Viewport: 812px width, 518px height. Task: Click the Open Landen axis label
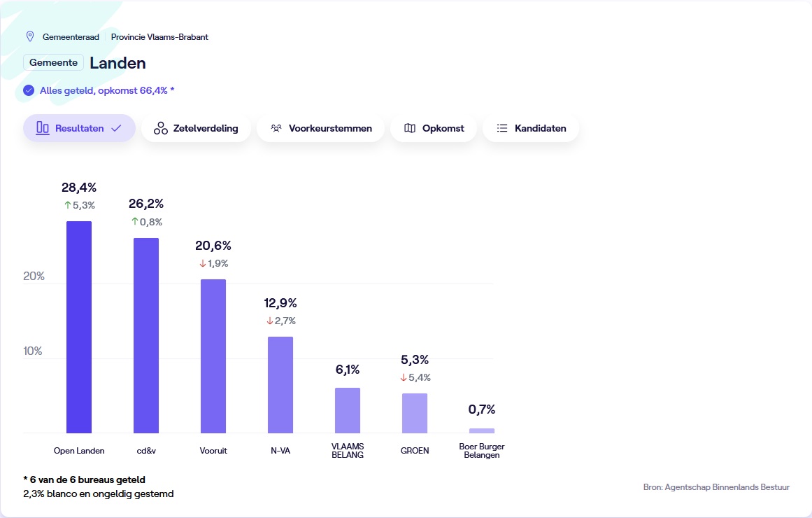coord(79,451)
